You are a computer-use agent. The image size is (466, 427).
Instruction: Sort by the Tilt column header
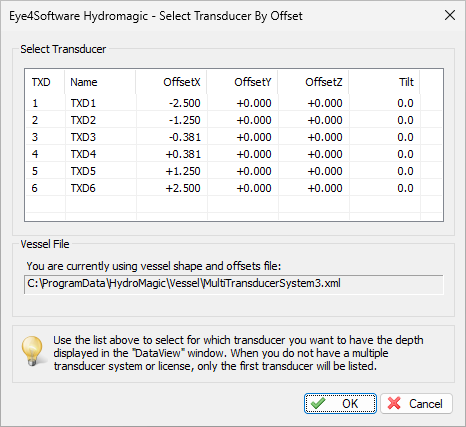pos(384,82)
